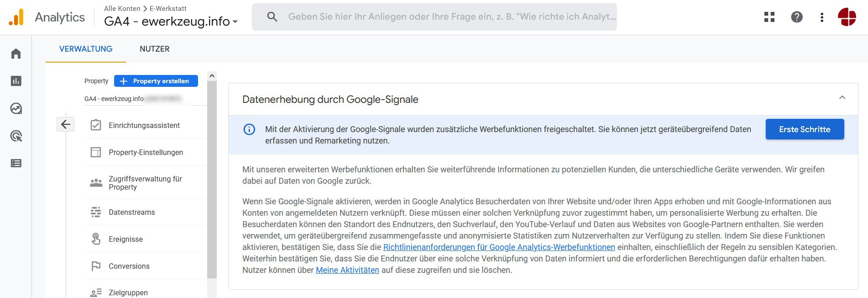The width and height of the screenshot is (868, 298).
Task: Open the Home icon in left sidebar
Action: tap(16, 53)
